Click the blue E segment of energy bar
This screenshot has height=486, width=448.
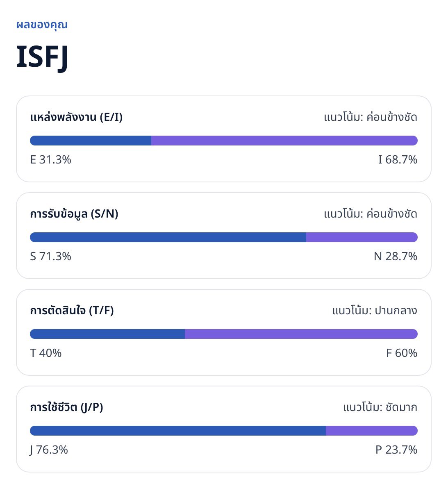tap(91, 141)
